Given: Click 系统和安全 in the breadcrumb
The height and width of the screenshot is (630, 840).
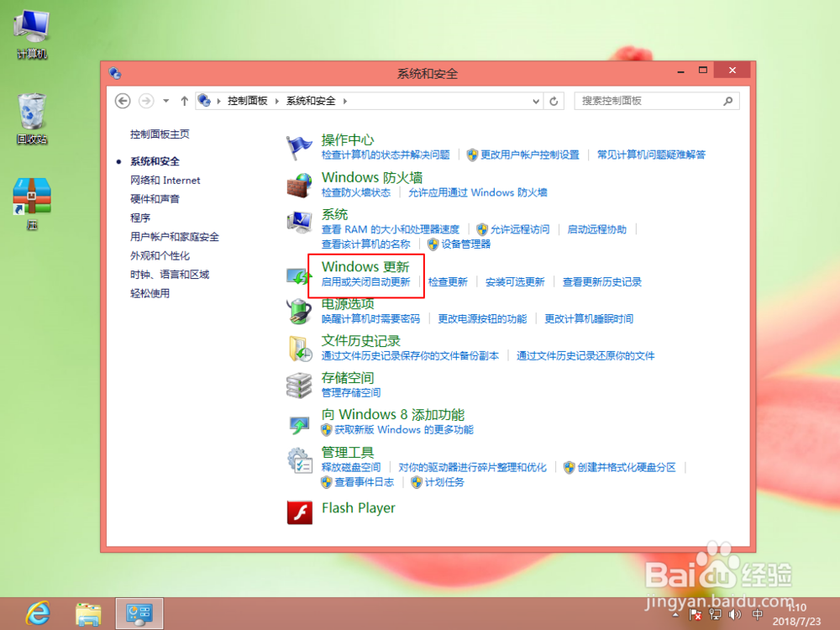Looking at the screenshot, I should [x=311, y=101].
